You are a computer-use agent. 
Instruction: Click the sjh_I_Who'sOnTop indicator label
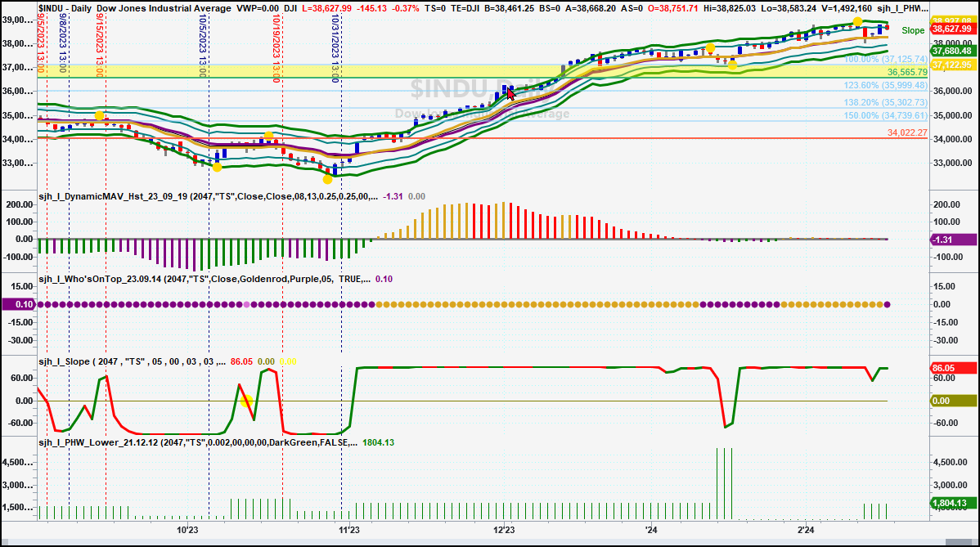[x=205, y=279]
